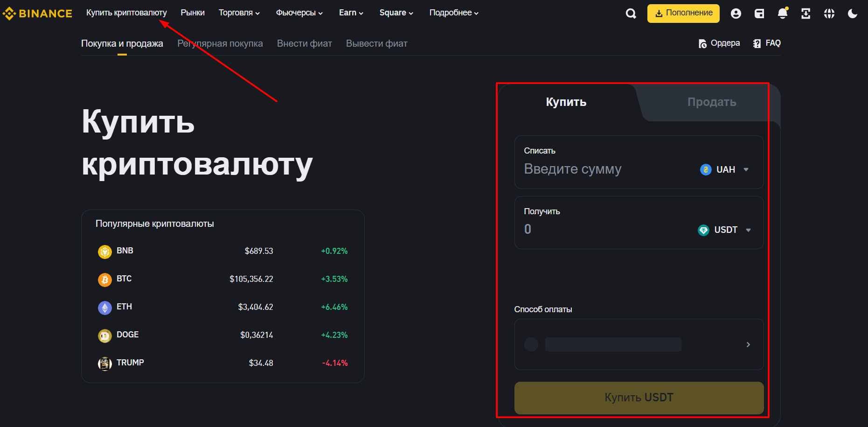This screenshot has height=427, width=868.
Task: Open the Фьючерсы dropdown menu
Action: click(299, 13)
